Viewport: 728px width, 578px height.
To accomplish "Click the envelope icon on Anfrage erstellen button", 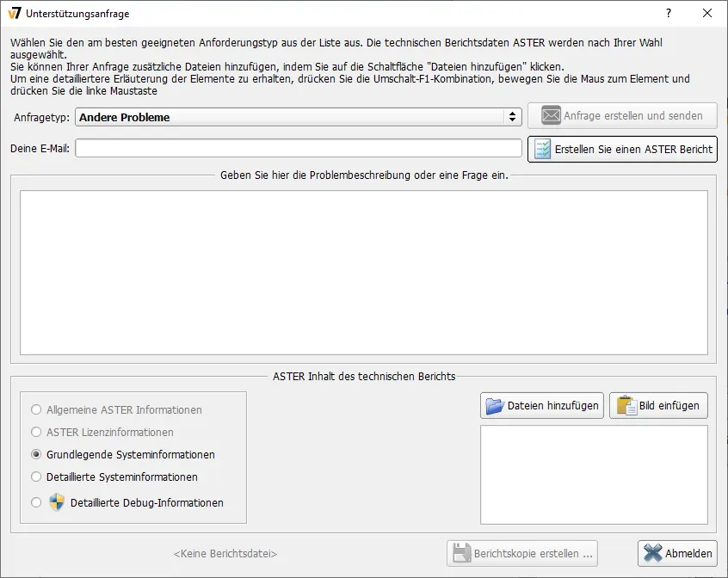I will point(550,115).
